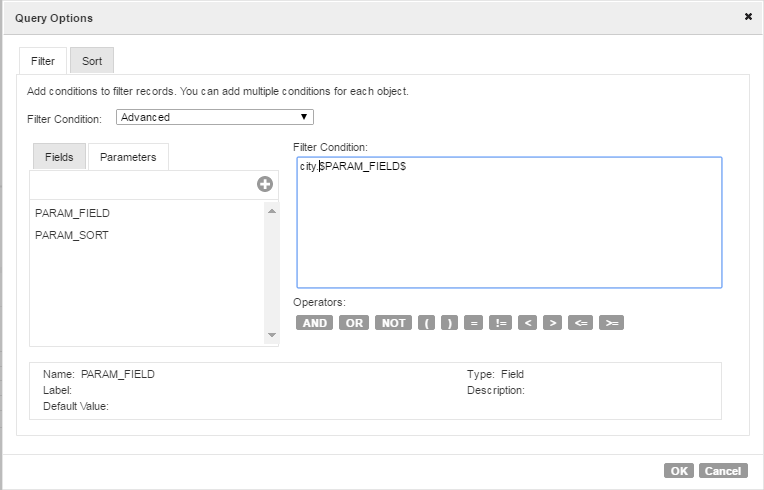This screenshot has width=764, height=490.
Task: Insert the AND operator
Action: pos(314,323)
